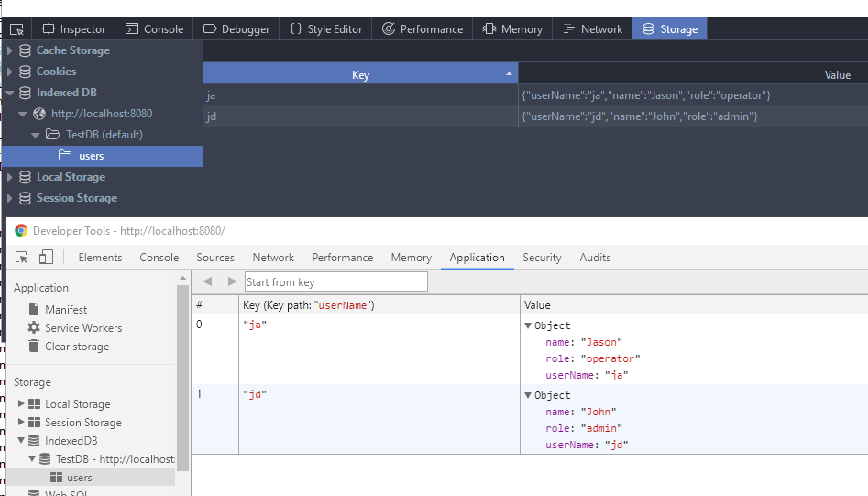Click Chrome's inspect element cursor icon

point(22,258)
